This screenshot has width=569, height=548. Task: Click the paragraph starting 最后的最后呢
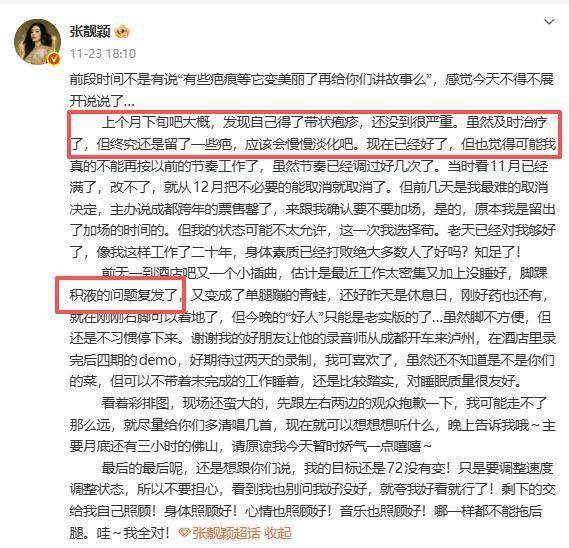click(312, 500)
